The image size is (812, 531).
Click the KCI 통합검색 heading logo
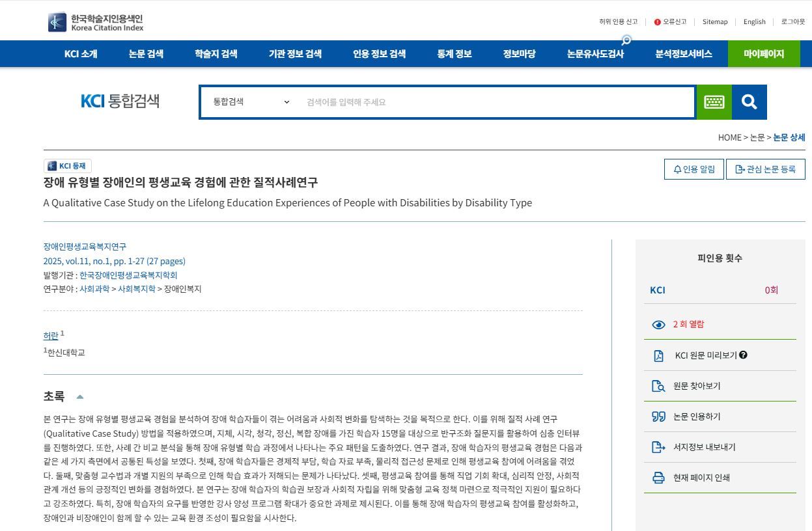[120, 101]
